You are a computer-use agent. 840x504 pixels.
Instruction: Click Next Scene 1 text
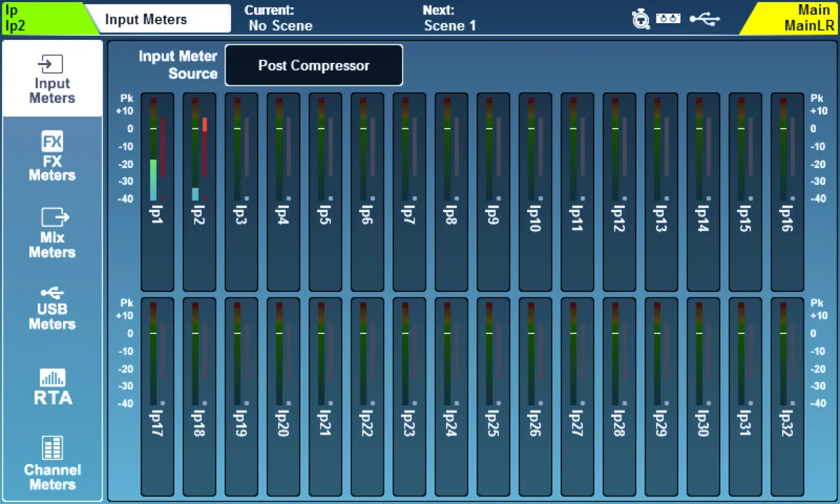(x=450, y=19)
